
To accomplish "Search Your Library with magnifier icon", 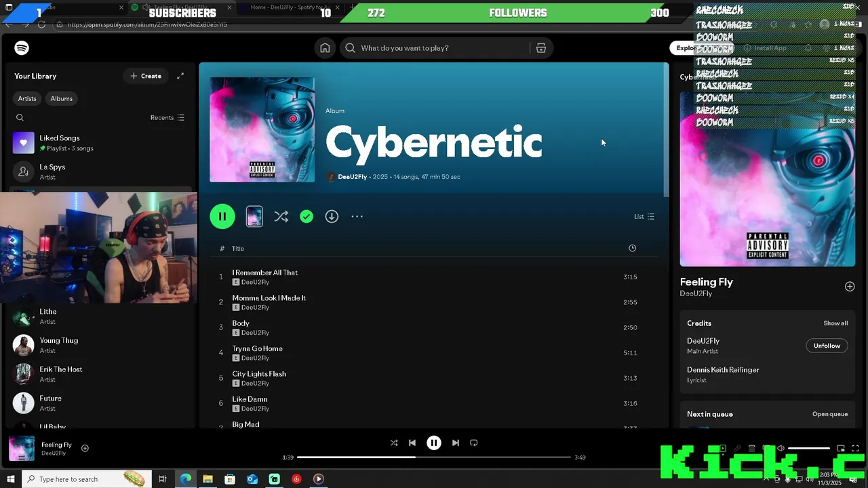I will (20, 117).
